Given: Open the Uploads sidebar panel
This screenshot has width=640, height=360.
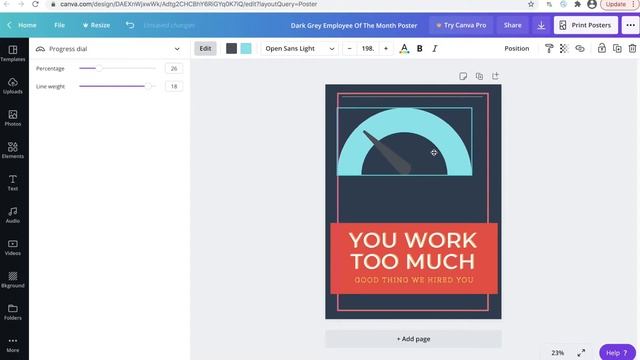Looking at the screenshot, I should [13, 86].
